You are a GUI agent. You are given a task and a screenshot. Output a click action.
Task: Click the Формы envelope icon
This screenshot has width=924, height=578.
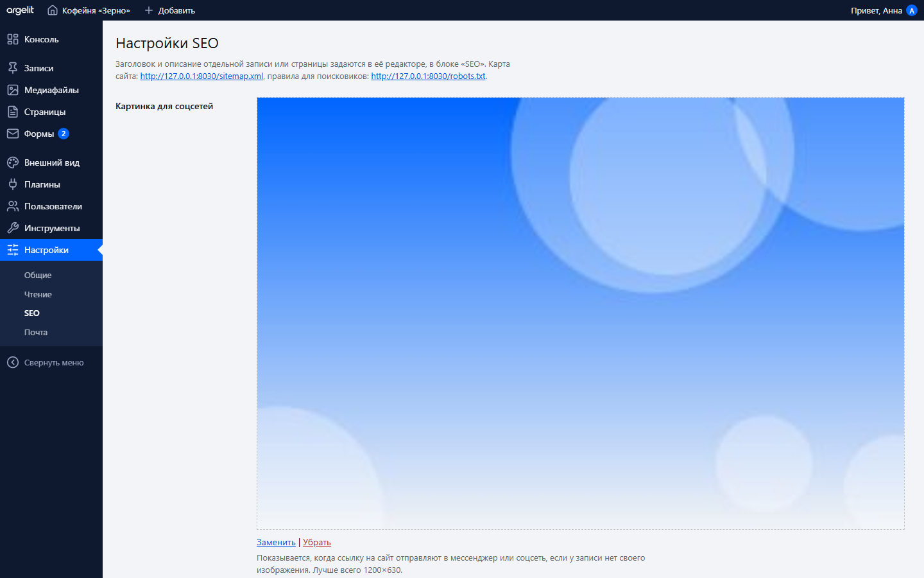(x=13, y=134)
